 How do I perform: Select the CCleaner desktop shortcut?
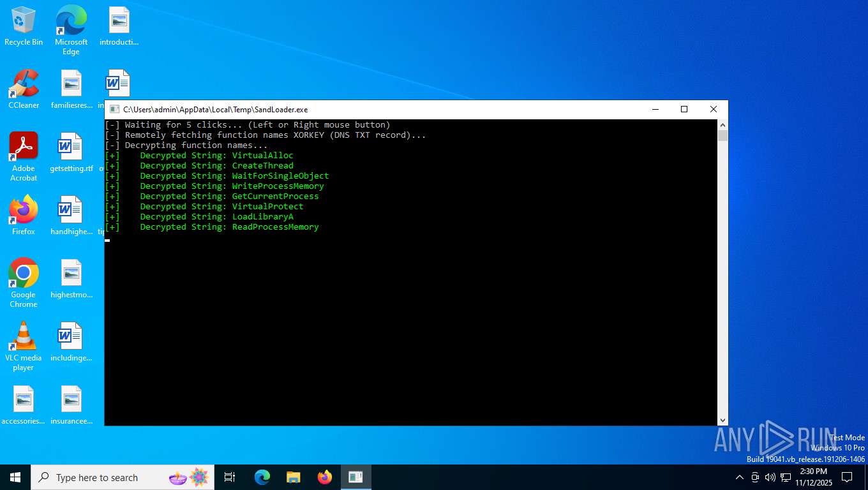point(24,89)
